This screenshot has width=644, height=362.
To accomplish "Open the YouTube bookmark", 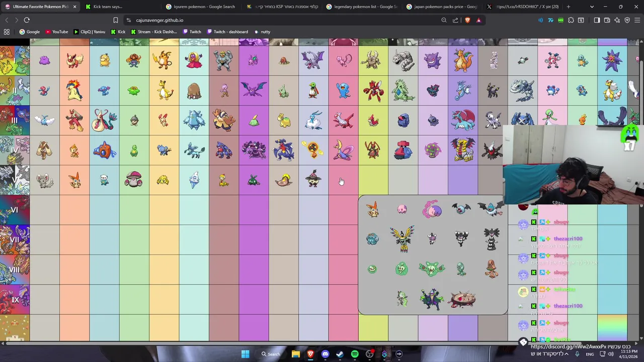I will click(x=56, y=32).
